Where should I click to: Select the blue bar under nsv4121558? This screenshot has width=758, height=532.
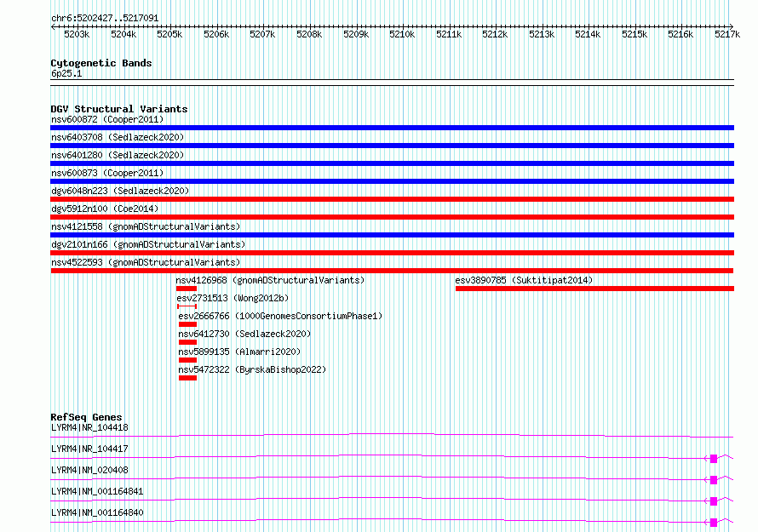pyautogui.click(x=392, y=235)
